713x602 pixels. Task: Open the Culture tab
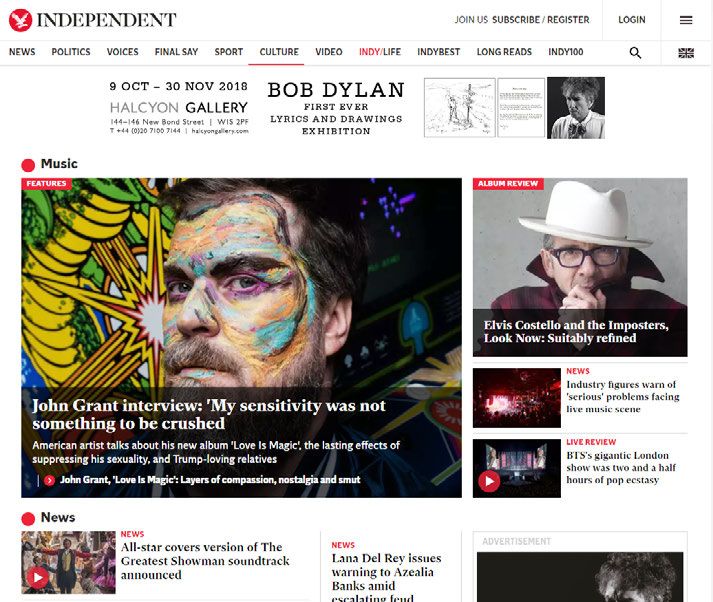pyautogui.click(x=279, y=52)
